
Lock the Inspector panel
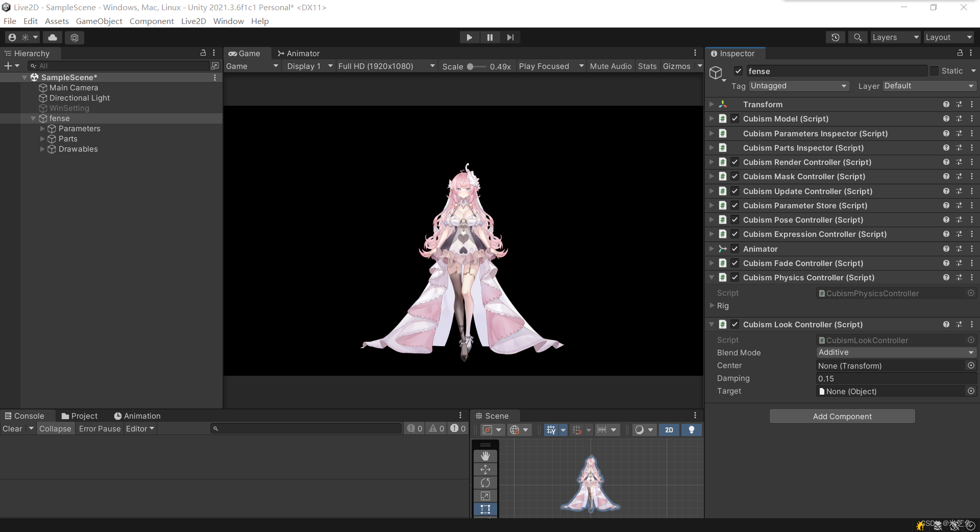click(x=960, y=53)
